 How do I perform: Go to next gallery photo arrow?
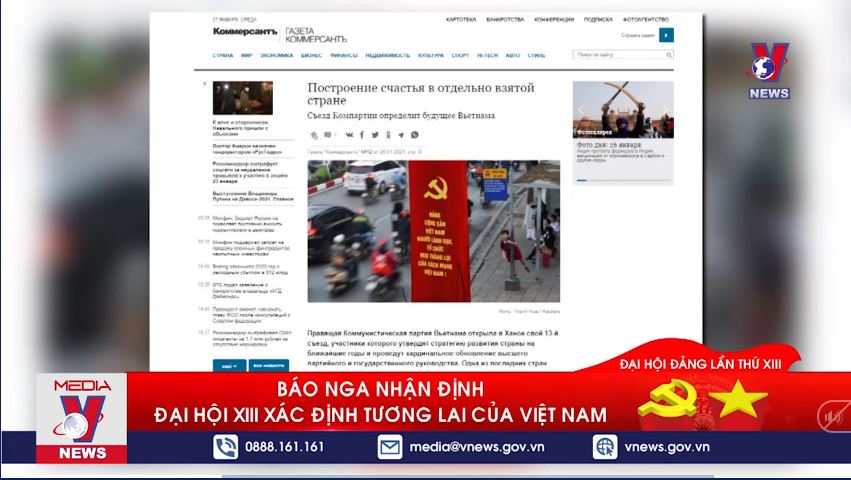pos(666,110)
